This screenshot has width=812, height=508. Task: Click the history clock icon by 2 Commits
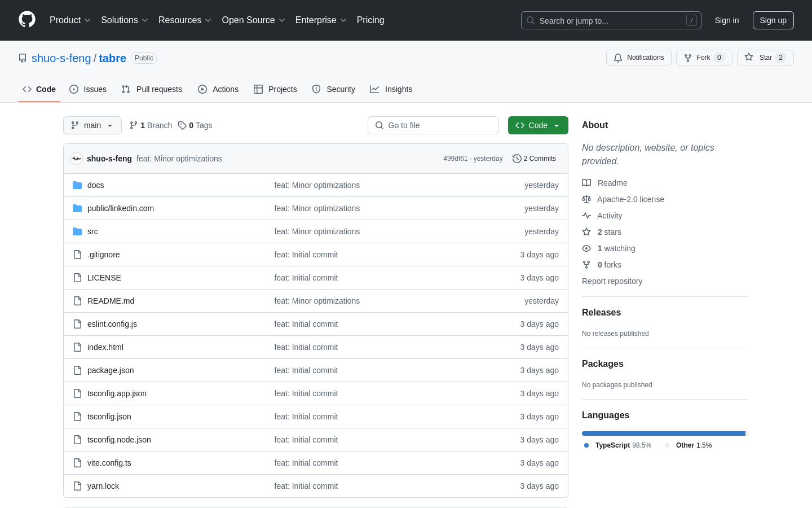(517, 159)
